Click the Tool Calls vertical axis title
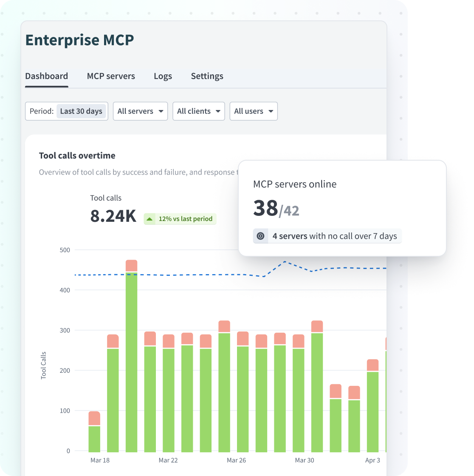Viewport: 474px width, 476px height. tap(43, 365)
